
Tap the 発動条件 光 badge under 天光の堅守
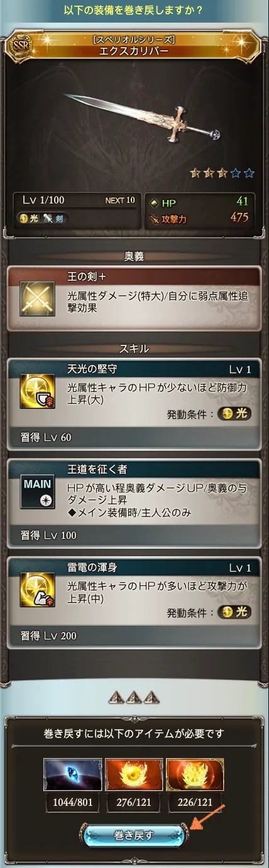pos(235,415)
